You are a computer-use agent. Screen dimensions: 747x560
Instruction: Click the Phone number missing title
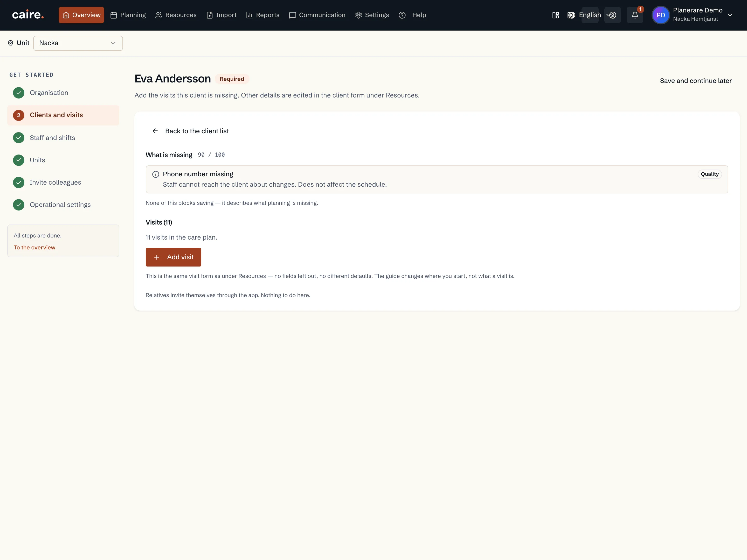tap(198, 174)
